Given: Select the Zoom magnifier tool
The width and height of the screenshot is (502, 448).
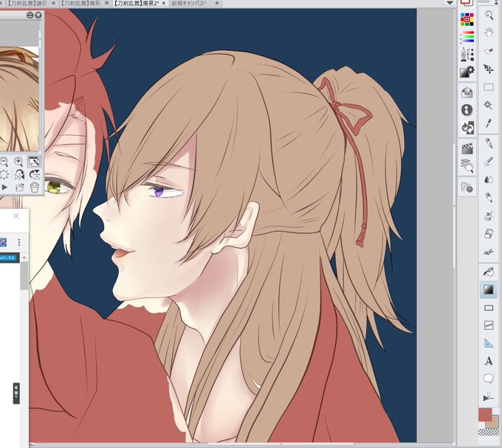Looking at the screenshot, I should (489, 15).
